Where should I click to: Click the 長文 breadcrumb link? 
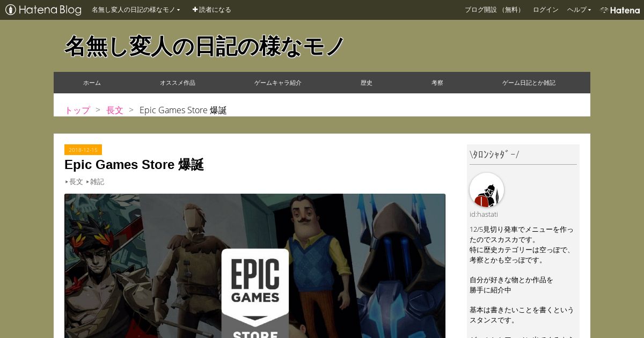pyautogui.click(x=115, y=110)
